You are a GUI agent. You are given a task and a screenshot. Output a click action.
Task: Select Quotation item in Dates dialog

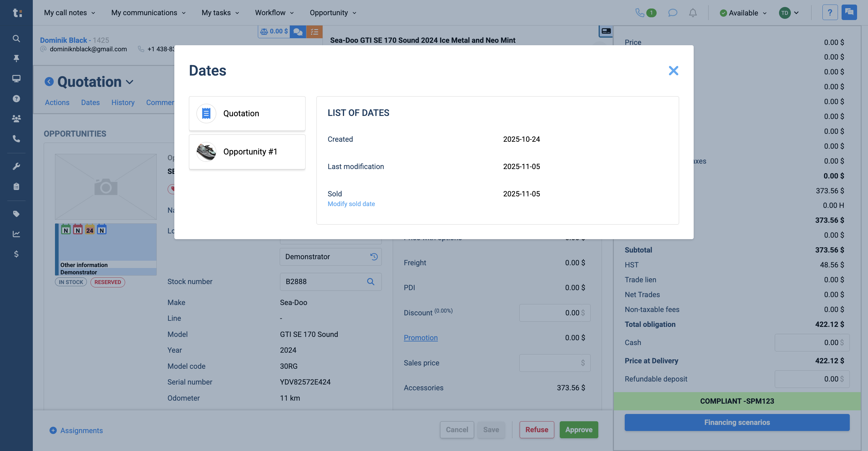[x=247, y=114]
